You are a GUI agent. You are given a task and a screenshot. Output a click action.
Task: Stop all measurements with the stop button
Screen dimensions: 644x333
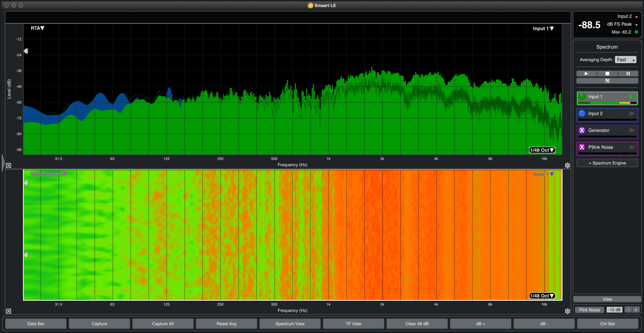tap(607, 74)
